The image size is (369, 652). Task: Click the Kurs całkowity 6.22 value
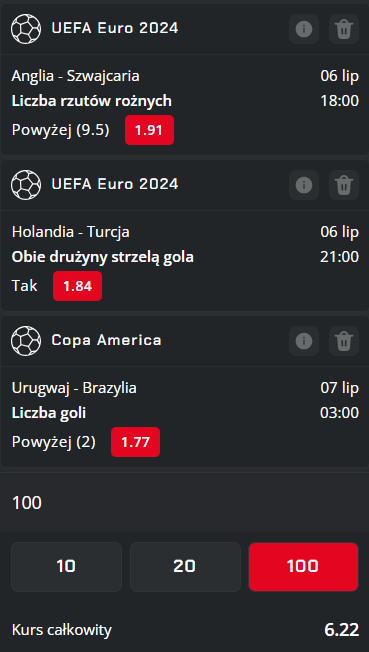point(342,630)
